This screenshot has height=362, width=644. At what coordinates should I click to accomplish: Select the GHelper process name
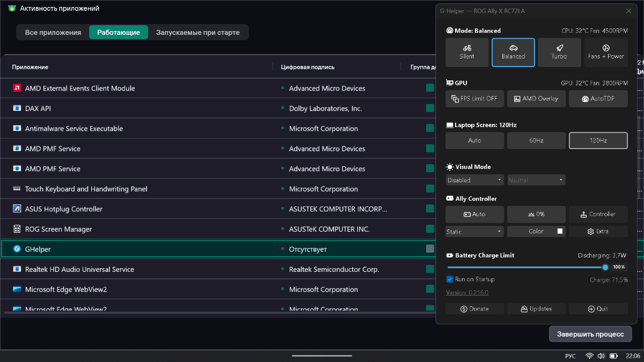(x=38, y=249)
